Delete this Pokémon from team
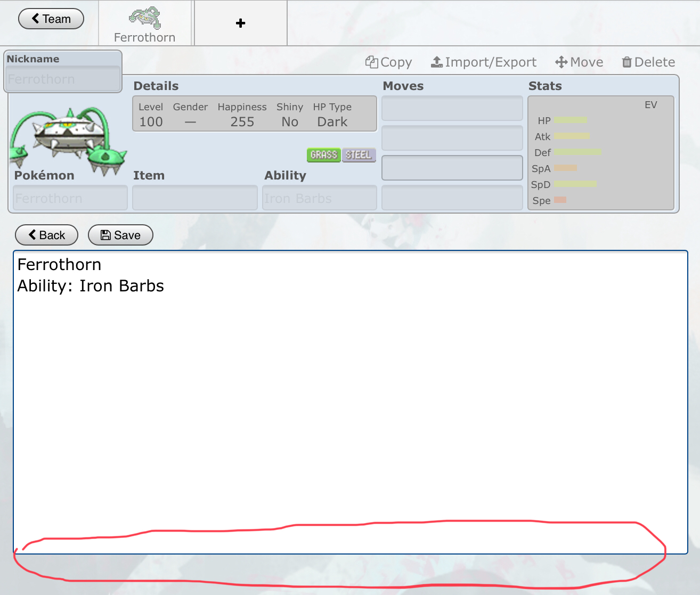 pos(648,62)
